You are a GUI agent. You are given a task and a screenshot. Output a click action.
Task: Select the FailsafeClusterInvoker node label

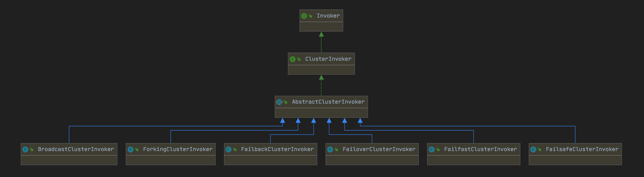pyautogui.click(x=582, y=149)
